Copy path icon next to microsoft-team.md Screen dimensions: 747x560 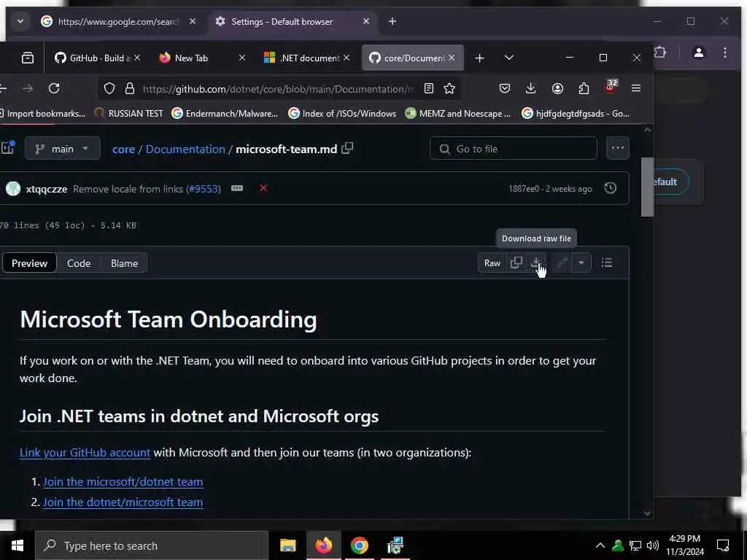[x=348, y=149]
